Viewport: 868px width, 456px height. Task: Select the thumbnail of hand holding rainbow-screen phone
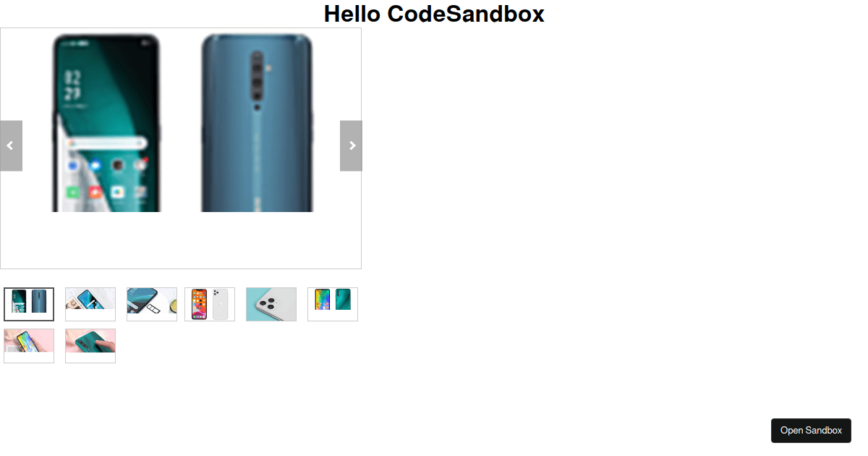pos(29,346)
